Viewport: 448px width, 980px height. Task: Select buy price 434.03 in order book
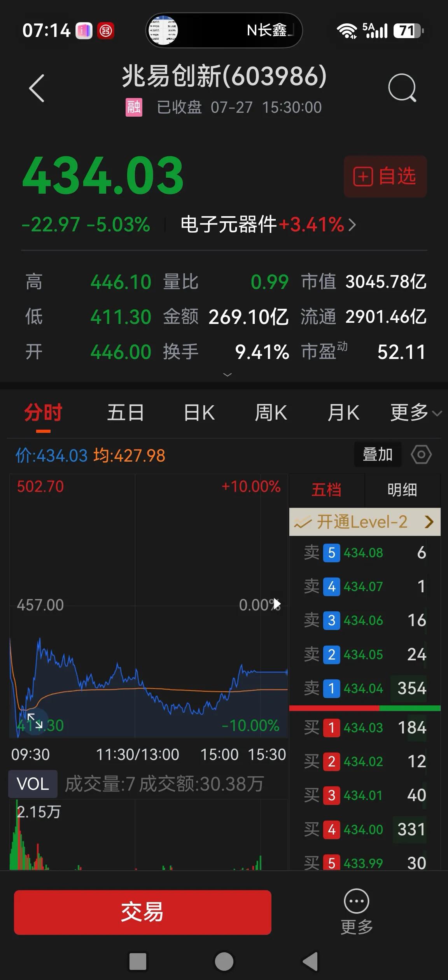tap(363, 728)
